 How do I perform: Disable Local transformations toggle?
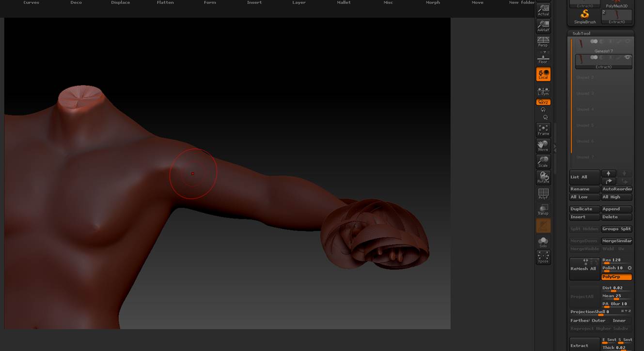point(543,74)
